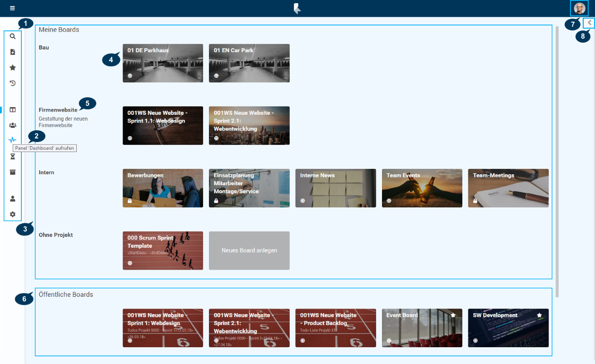Screen dimensions: 595x364
Task: Open user avatar menu at top right
Action: point(579,8)
